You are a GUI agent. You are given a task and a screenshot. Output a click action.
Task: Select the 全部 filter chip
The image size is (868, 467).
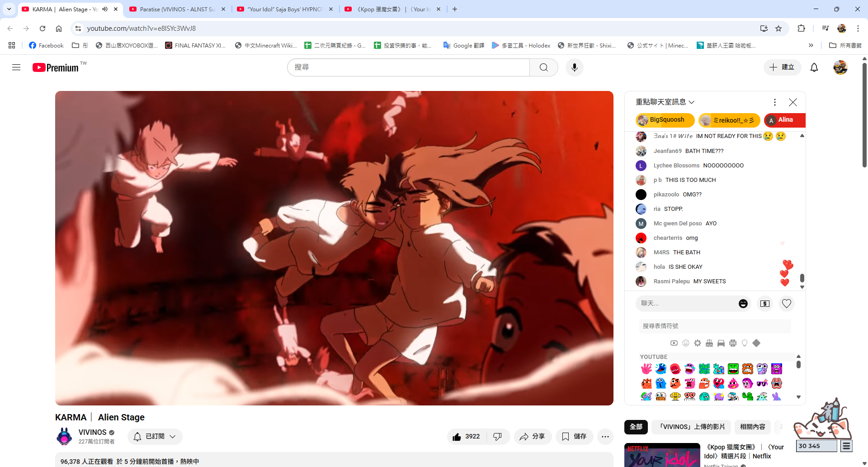tap(636, 427)
